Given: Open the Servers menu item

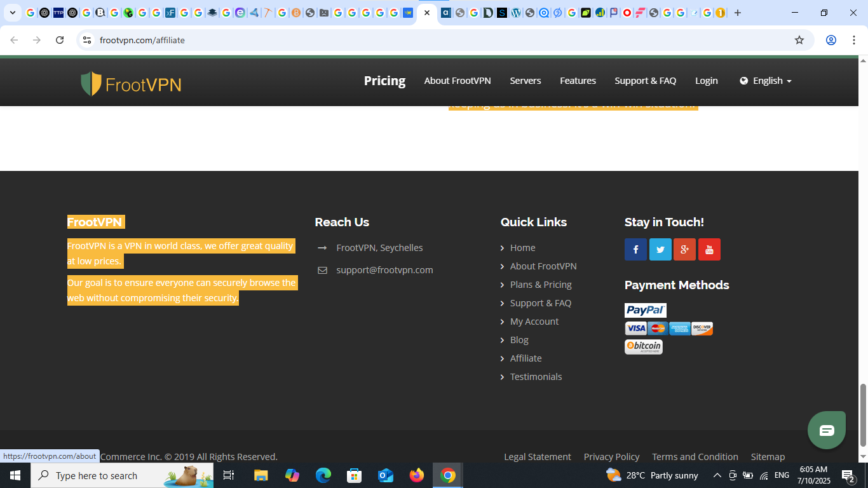Looking at the screenshot, I should point(526,81).
